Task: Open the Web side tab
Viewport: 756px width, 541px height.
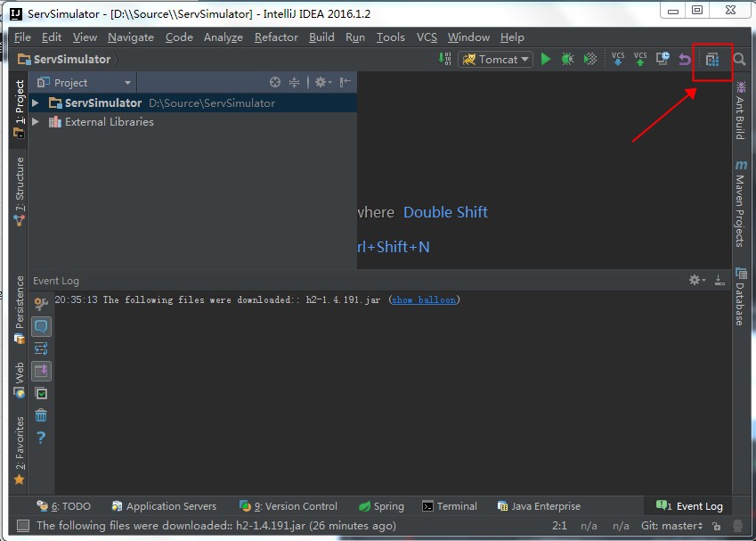Action: pos(20,381)
